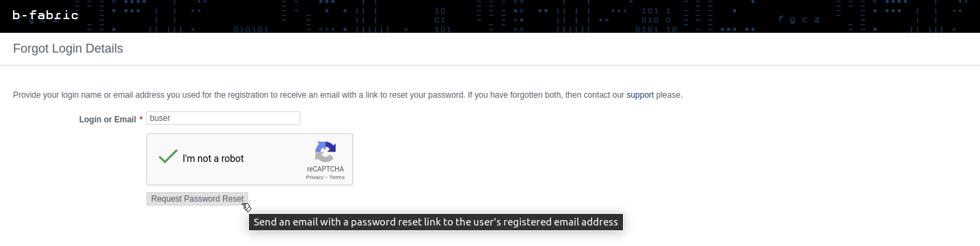Submit the Request Password Reset button
980x246 pixels.
click(197, 199)
